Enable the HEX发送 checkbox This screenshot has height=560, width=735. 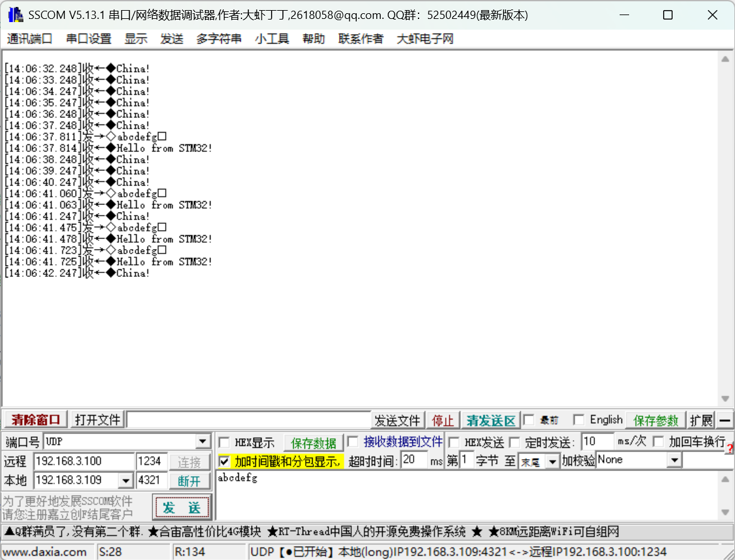(454, 442)
